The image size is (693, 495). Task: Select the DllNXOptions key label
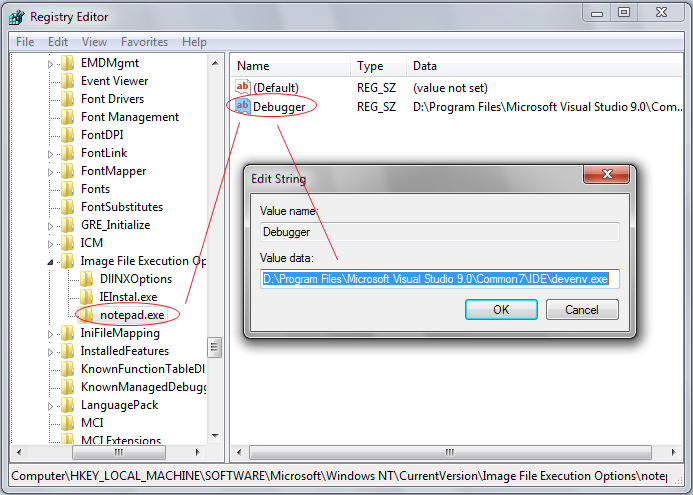pos(136,279)
